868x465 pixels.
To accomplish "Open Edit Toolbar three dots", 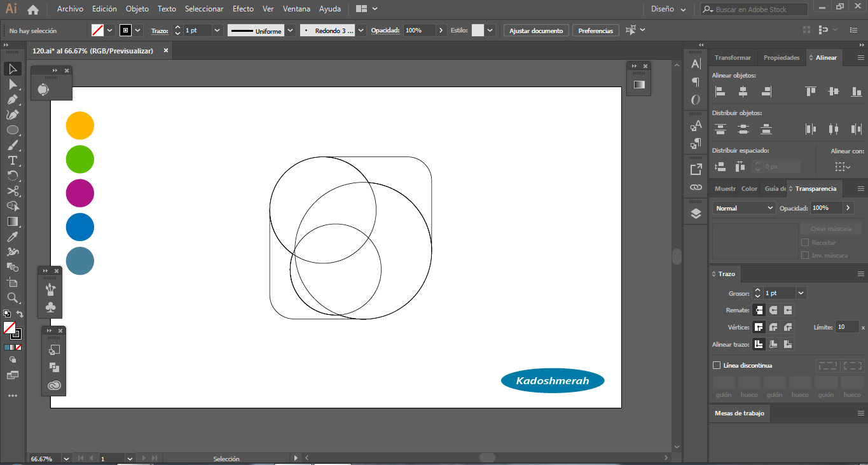I will pos(12,396).
